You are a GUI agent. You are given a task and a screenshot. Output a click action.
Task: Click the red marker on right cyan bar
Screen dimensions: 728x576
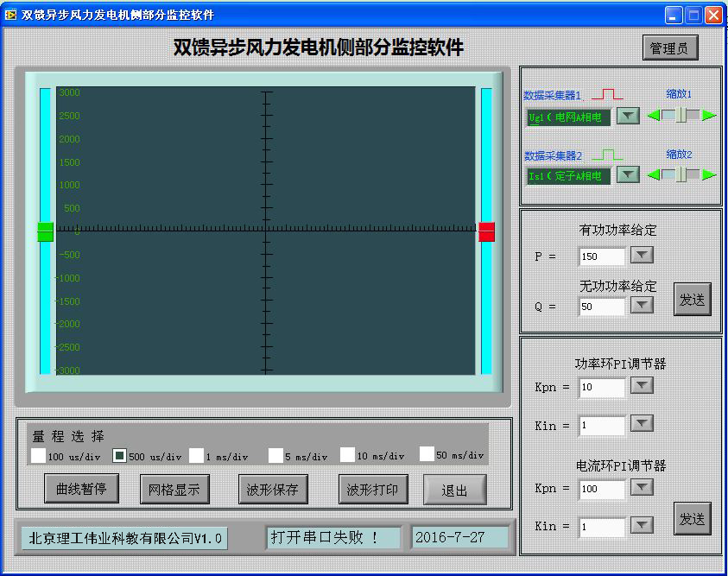[x=486, y=231]
